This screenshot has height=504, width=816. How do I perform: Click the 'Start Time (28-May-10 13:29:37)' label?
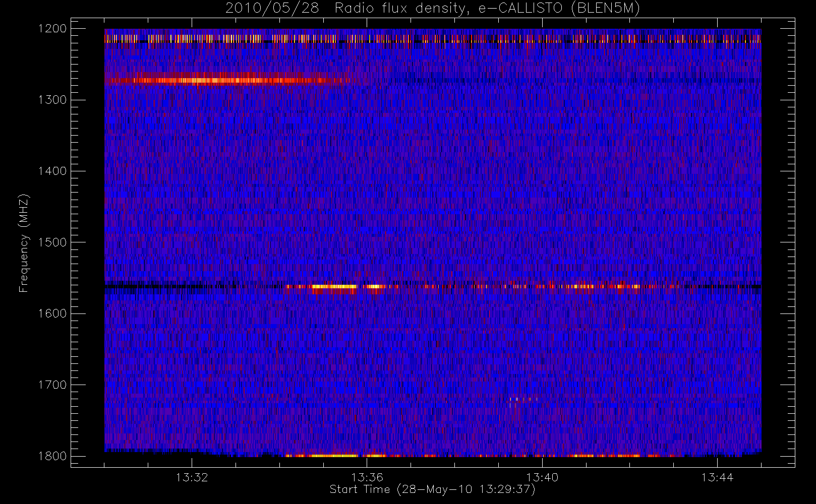(432, 489)
